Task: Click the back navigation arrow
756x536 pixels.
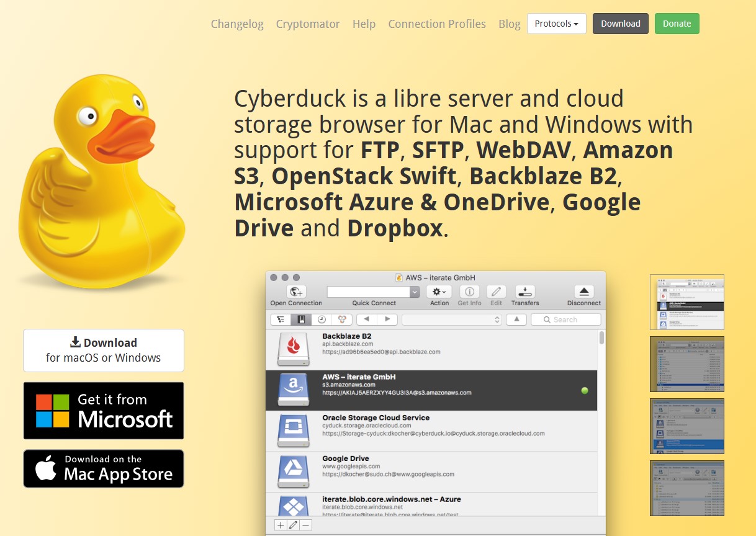Action: 366,319
